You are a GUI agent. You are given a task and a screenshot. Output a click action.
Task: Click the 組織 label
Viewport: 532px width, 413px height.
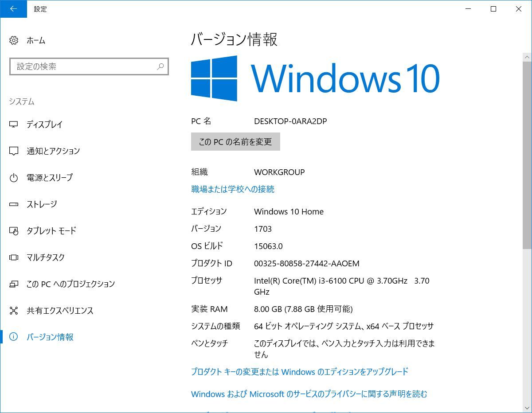[199, 172]
